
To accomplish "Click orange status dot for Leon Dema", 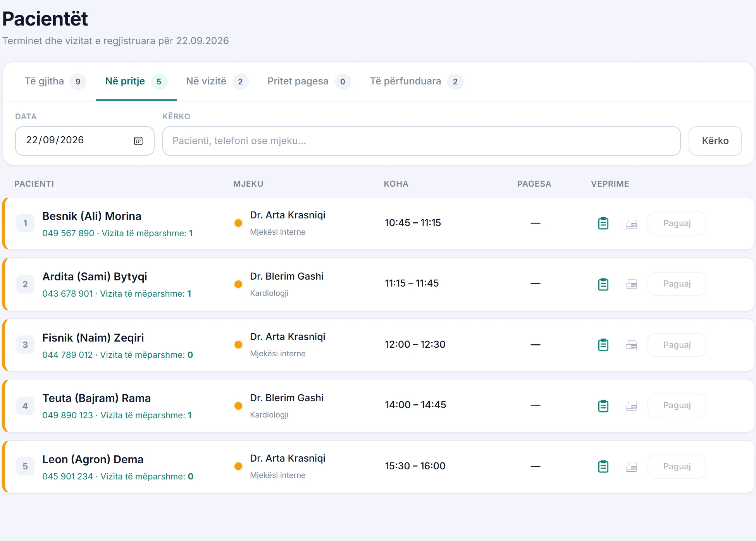I will (238, 466).
